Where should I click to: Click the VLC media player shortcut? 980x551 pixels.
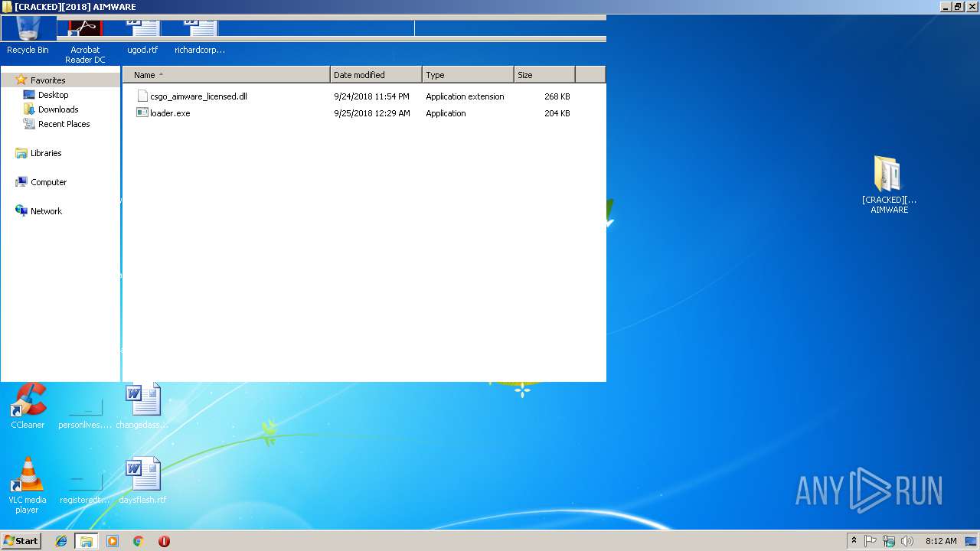pyautogui.click(x=28, y=485)
